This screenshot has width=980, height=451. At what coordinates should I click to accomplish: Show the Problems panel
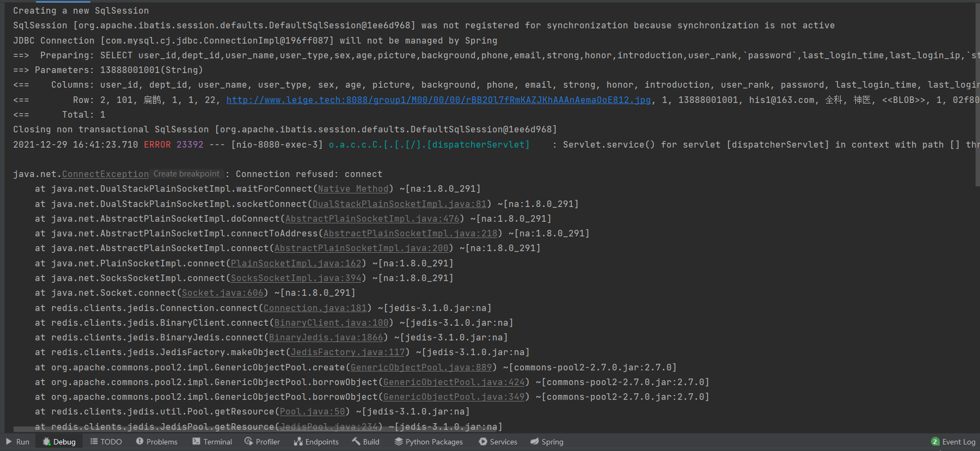(157, 442)
